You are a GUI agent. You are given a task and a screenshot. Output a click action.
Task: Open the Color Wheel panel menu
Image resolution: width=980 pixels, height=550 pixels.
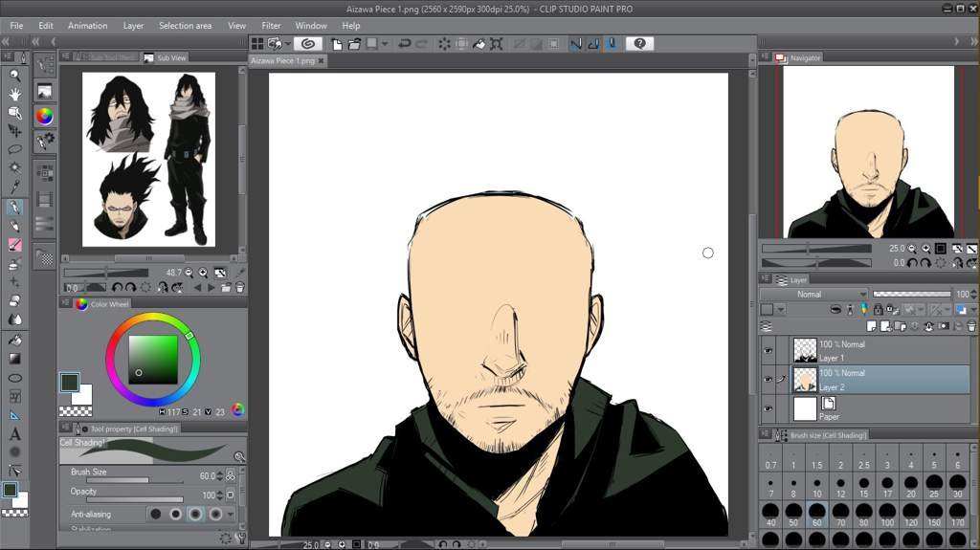coord(66,303)
